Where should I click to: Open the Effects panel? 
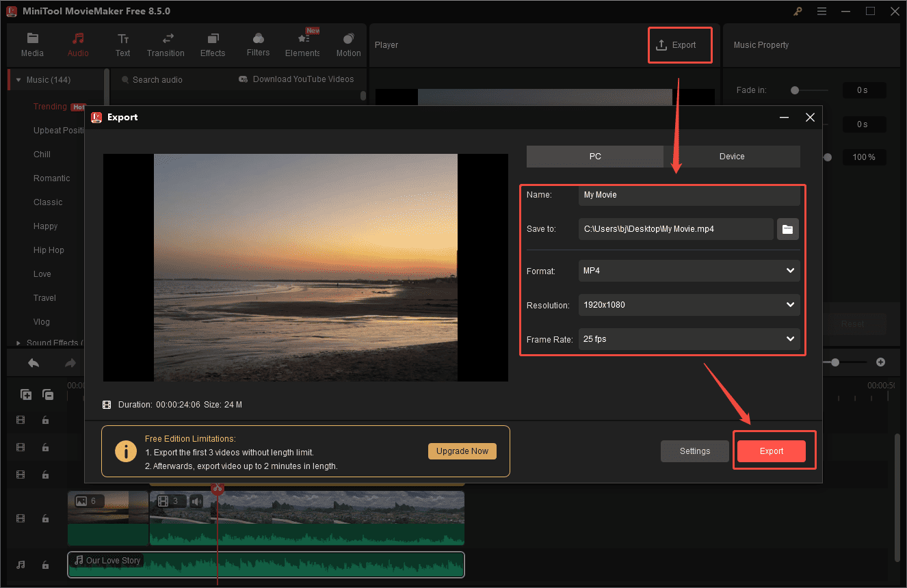pos(212,44)
